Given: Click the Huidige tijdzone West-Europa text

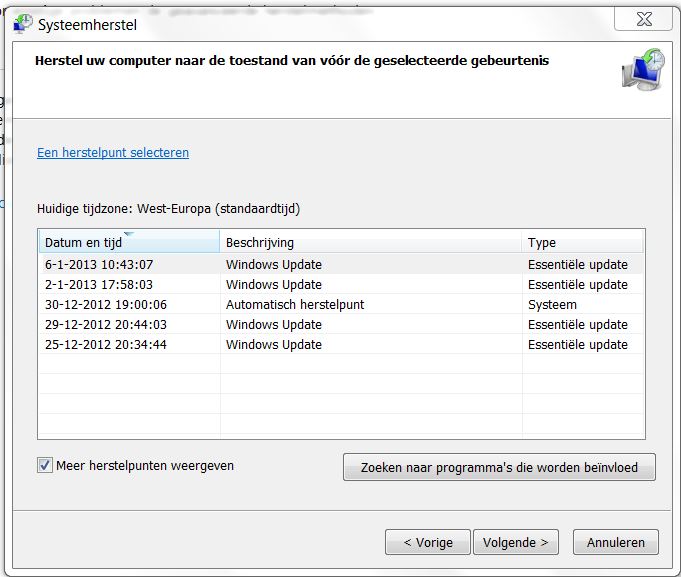Looking at the screenshot, I should [169, 209].
